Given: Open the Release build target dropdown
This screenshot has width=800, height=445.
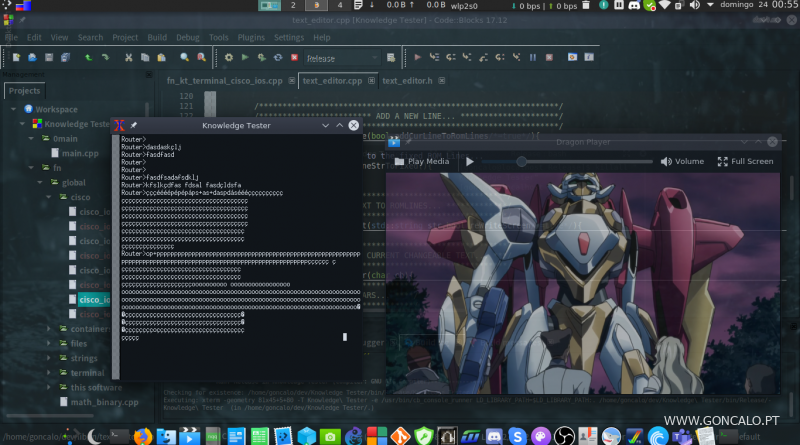Looking at the screenshot, I should [342, 58].
